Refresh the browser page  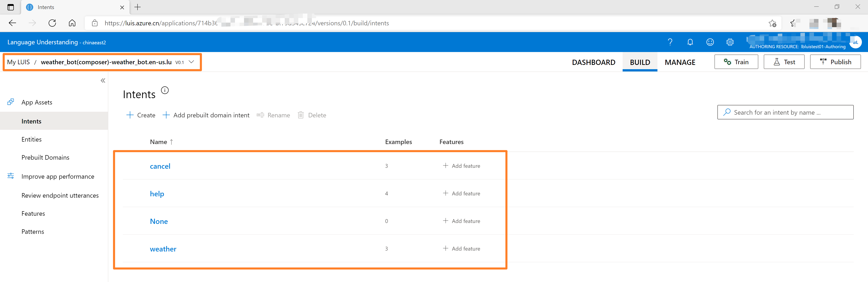tap(52, 23)
